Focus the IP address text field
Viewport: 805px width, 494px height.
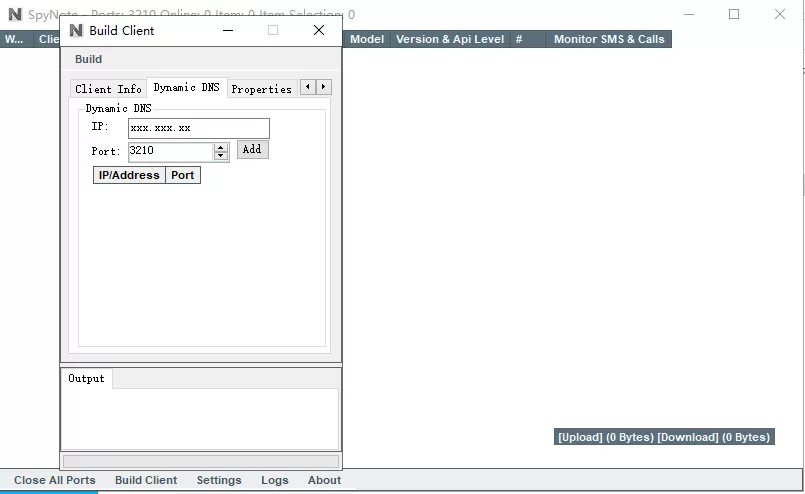coord(198,128)
